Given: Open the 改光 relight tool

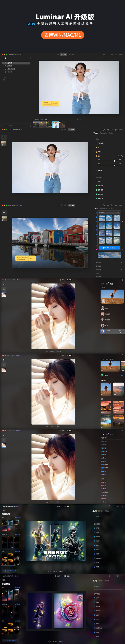Looking at the screenshot, I should pos(104,482).
